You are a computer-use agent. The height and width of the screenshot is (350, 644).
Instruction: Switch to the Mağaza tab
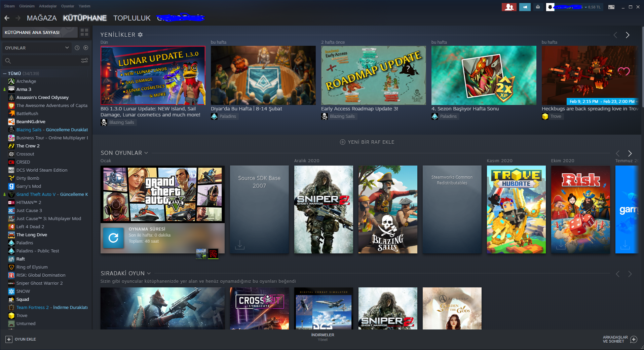(x=42, y=18)
